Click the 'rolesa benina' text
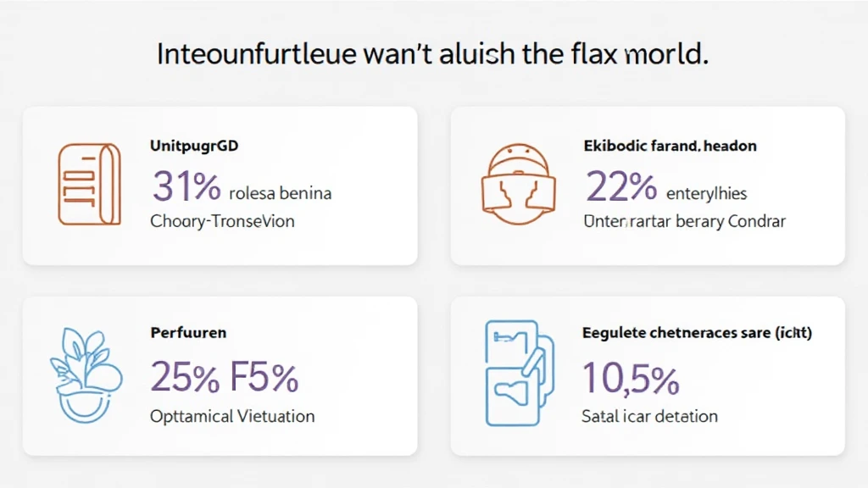This screenshot has width=868, height=488. point(281,193)
